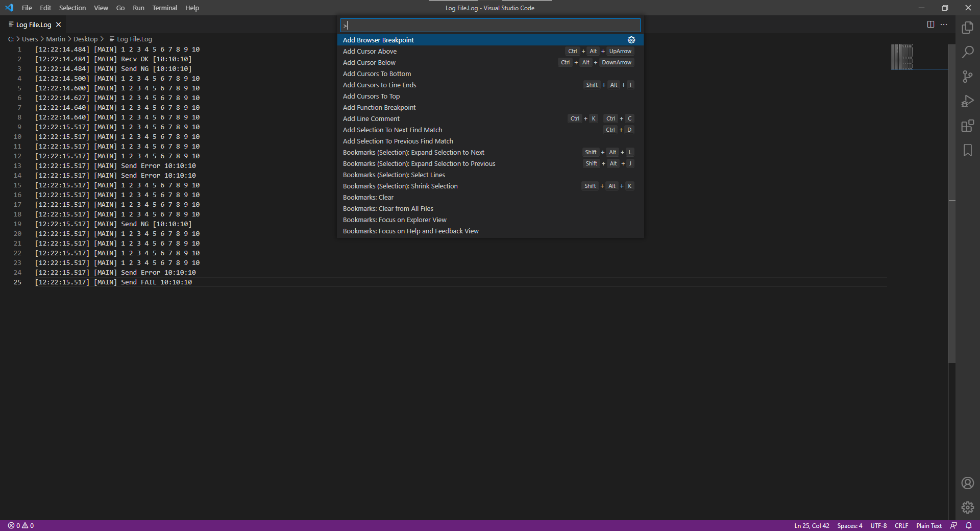
Task: Run Add Browser Breakpoint command
Action: (490, 40)
